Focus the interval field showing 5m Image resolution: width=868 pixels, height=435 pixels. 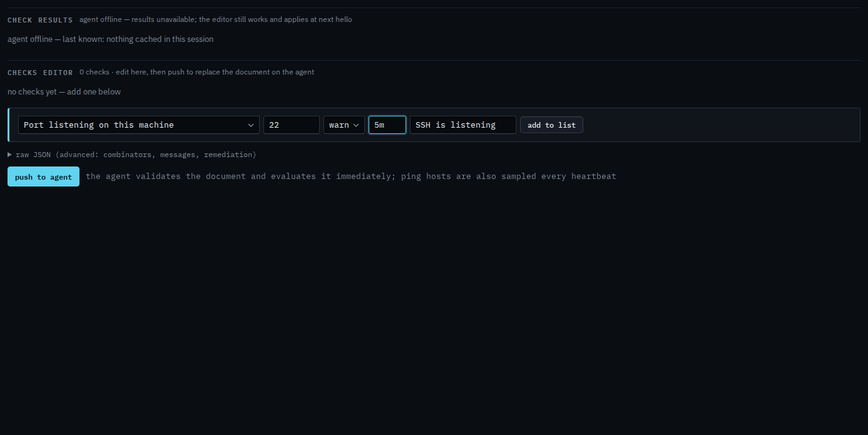(387, 125)
